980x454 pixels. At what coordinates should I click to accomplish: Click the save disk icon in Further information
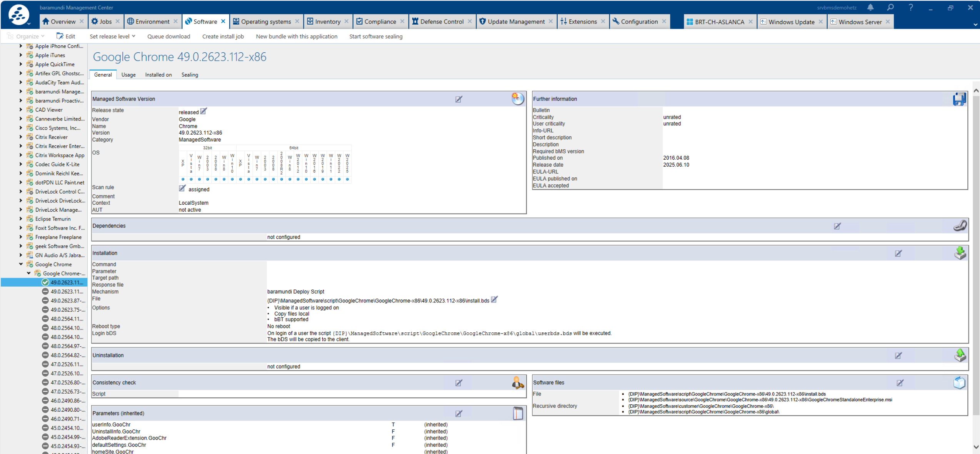click(x=959, y=99)
